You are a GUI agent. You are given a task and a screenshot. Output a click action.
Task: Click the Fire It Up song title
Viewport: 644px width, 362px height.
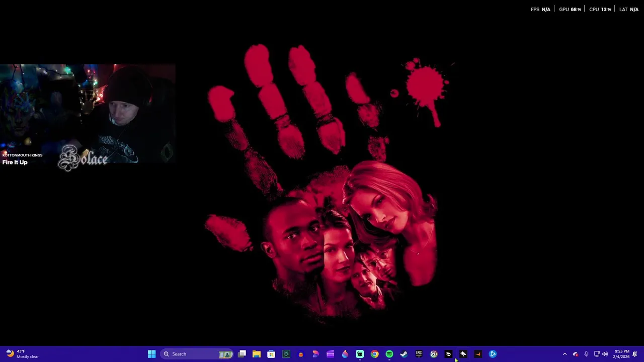(15, 162)
